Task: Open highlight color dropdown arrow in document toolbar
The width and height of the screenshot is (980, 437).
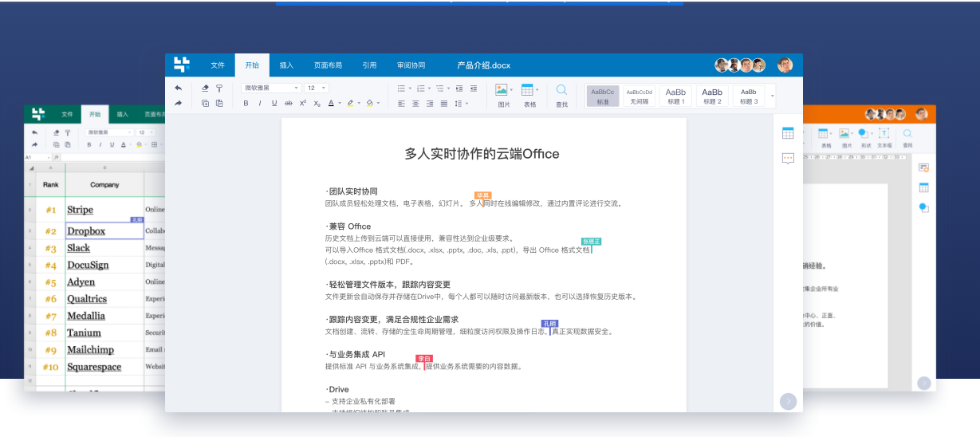Action: [359, 103]
